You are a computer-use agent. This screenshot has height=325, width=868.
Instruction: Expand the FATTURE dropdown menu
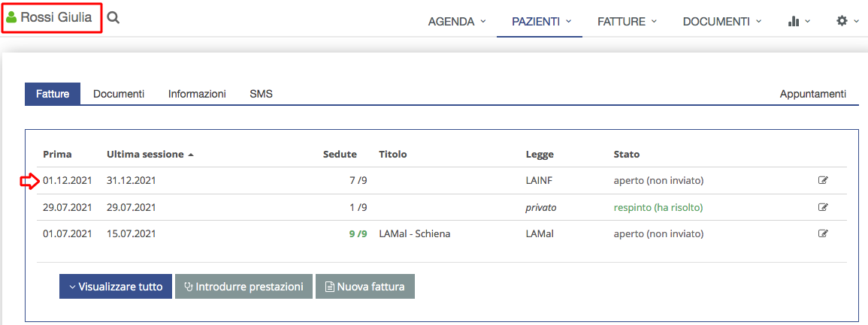point(627,22)
